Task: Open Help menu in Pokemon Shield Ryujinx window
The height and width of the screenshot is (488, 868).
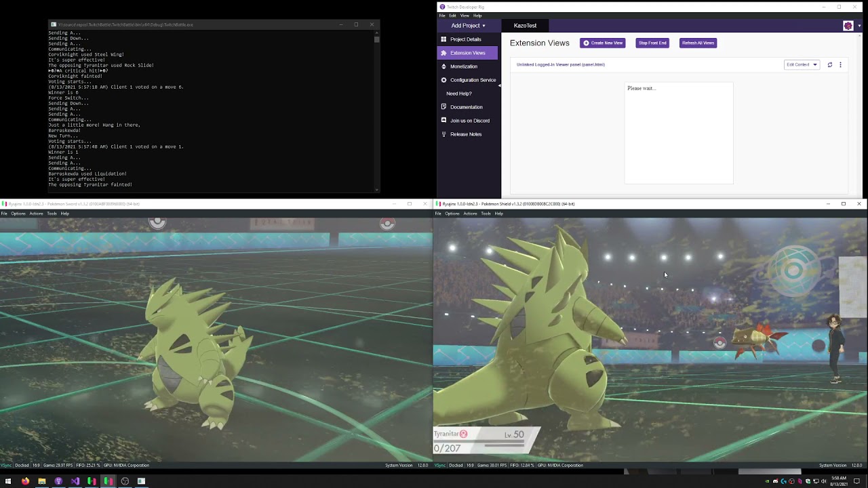Action: pyautogui.click(x=499, y=213)
